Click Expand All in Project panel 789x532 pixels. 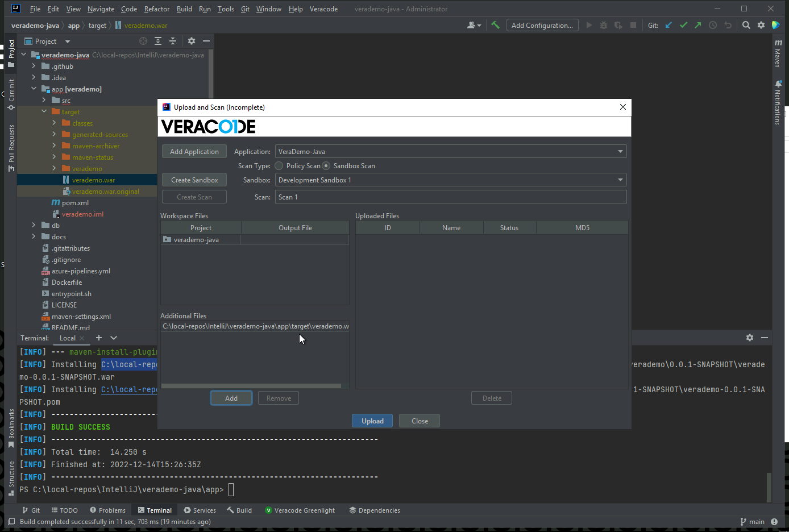pos(158,41)
